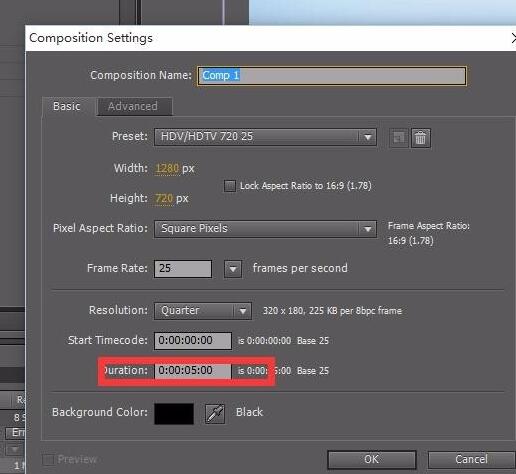Toggle the Preview checkbox
The height and width of the screenshot is (474, 516).
tap(49, 460)
